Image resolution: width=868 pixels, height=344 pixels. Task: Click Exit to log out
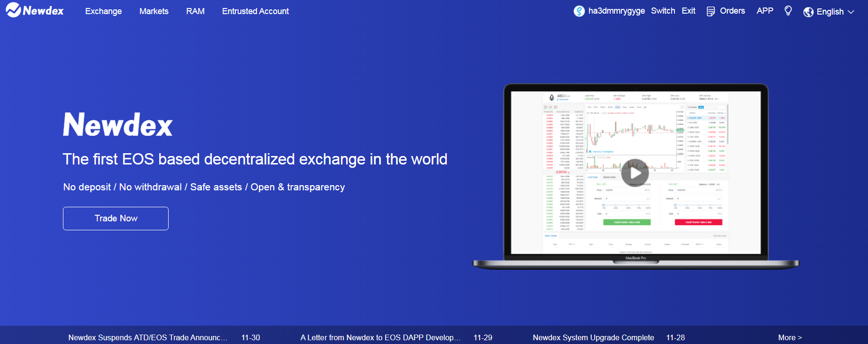[x=689, y=11]
